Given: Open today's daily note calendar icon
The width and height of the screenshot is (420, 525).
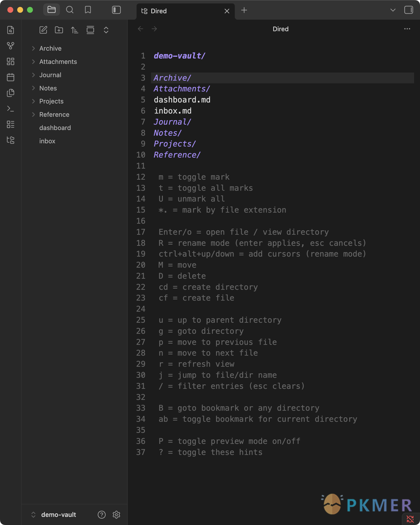Looking at the screenshot, I should click(11, 77).
